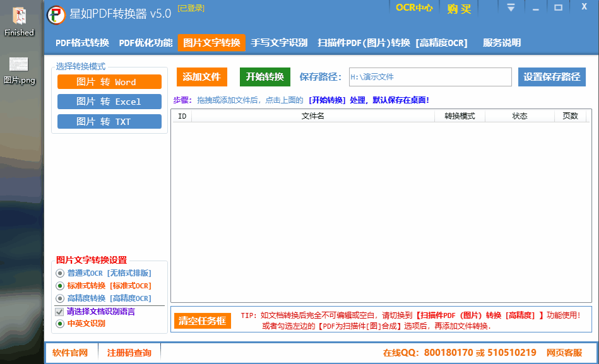Open the 服务说明 tab

tap(502, 43)
